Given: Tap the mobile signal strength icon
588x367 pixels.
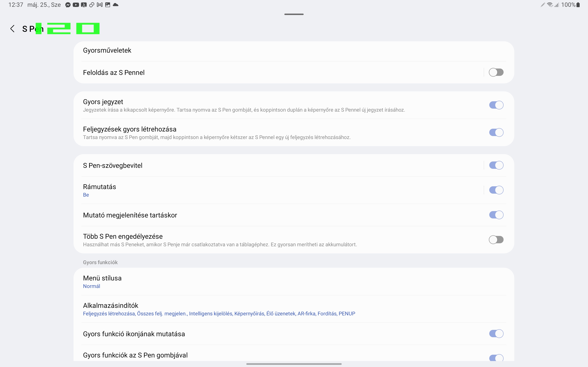Looking at the screenshot, I should 557,5.
